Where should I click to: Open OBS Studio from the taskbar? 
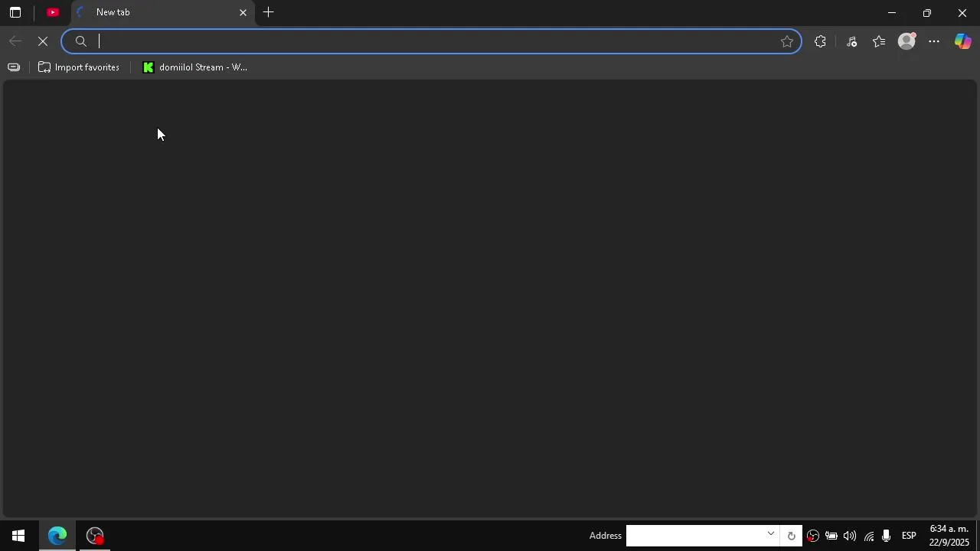tap(95, 536)
